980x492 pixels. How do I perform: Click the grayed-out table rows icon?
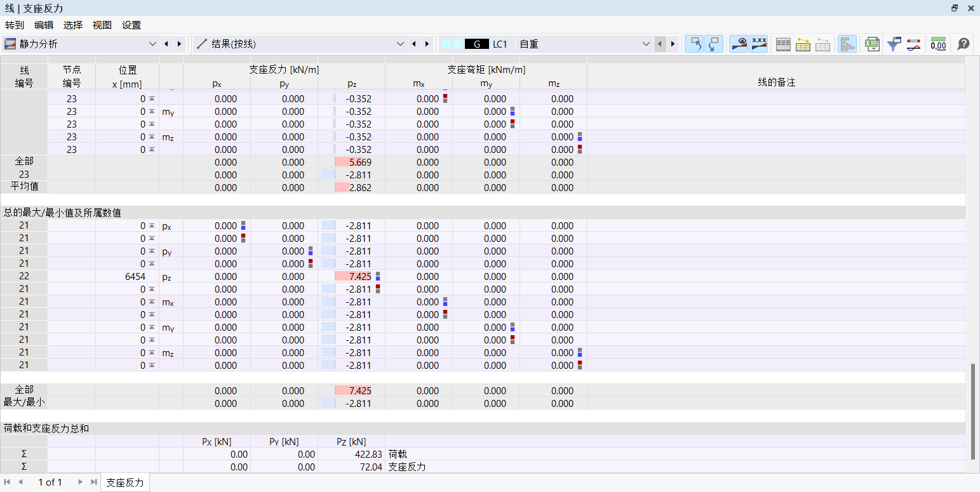(x=822, y=44)
